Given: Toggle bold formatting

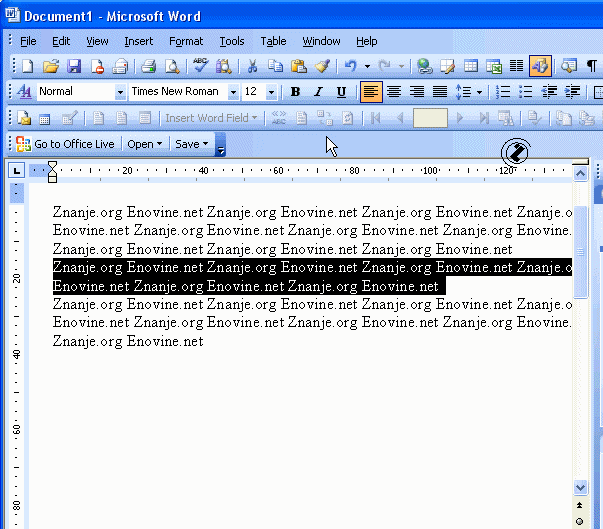Looking at the screenshot, I should [295, 92].
